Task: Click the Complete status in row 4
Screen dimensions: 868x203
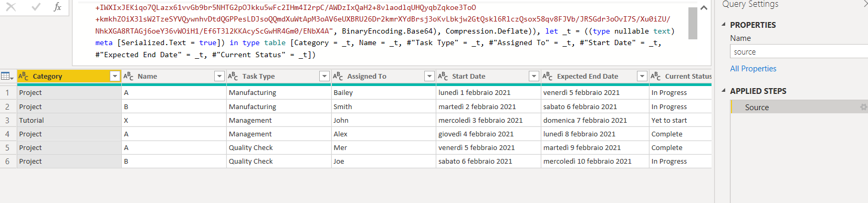Action: [x=681, y=134]
